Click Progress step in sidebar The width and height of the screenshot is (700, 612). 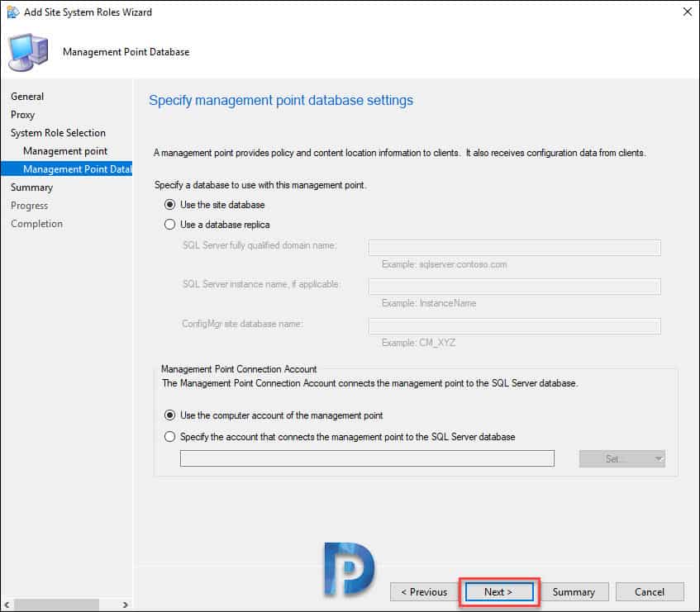coord(29,206)
